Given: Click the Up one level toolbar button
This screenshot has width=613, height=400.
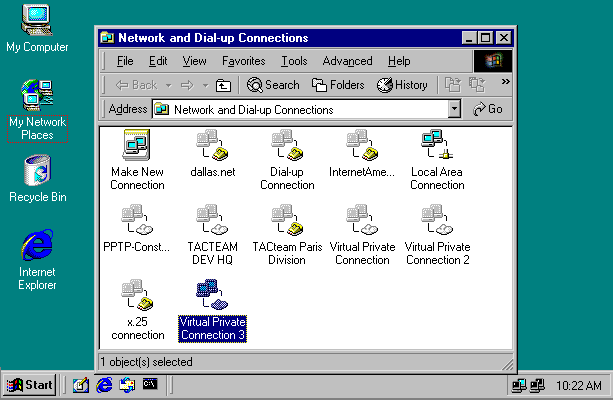Looking at the screenshot, I should tap(224, 86).
